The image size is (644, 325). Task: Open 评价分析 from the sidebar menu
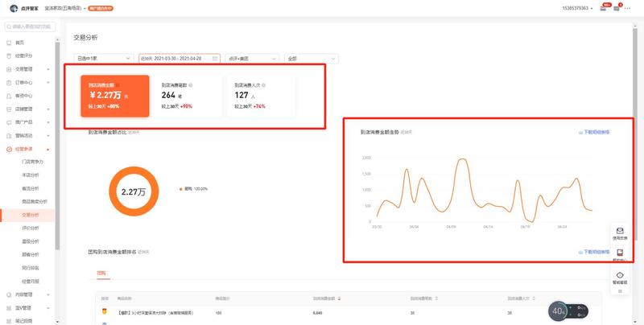point(30,228)
